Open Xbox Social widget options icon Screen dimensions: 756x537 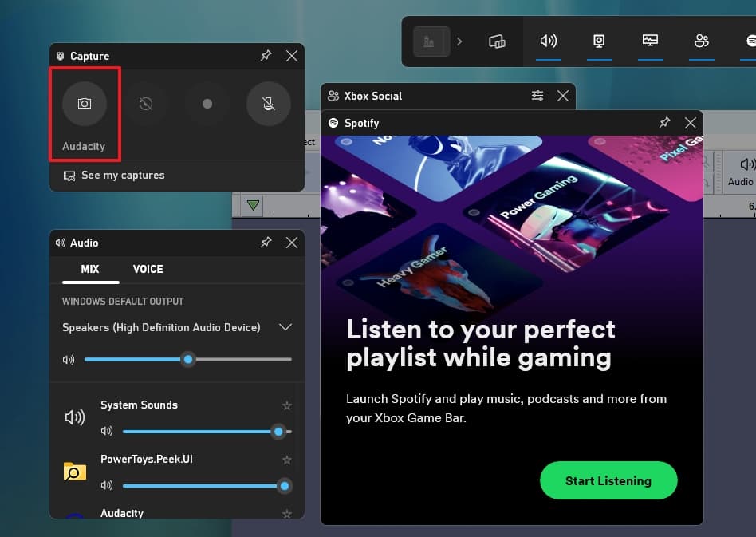pos(537,96)
